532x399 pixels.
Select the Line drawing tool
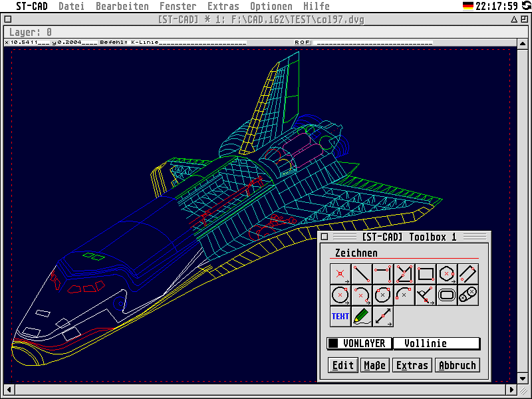(x=361, y=273)
